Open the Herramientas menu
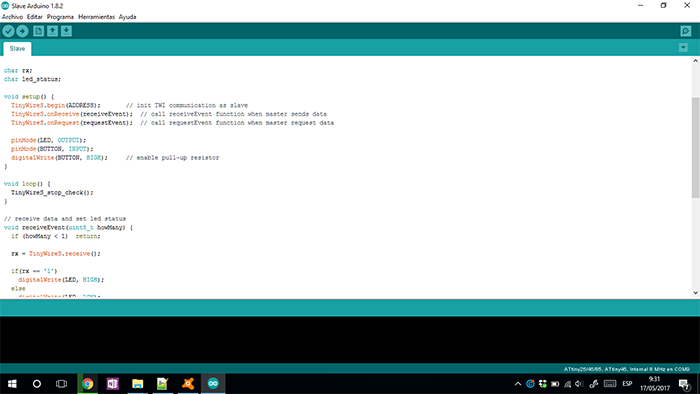Image resolution: width=700 pixels, height=394 pixels. coord(96,17)
